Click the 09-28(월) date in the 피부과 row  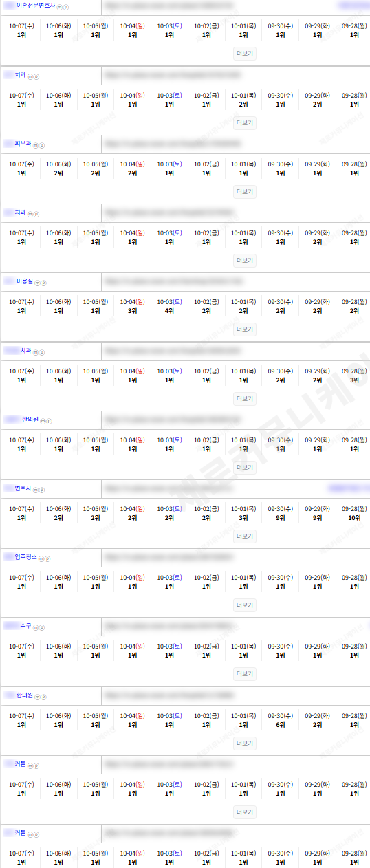click(354, 164)
